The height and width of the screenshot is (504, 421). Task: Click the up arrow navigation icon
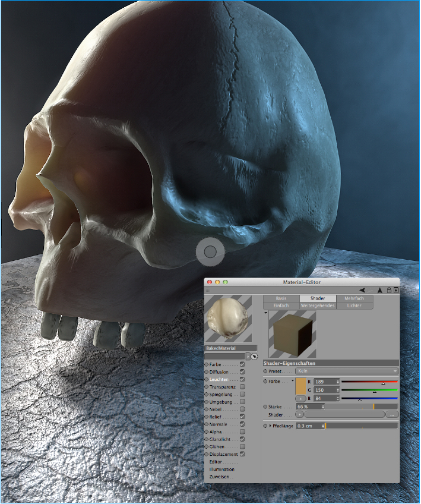click(x=379, y=290)
